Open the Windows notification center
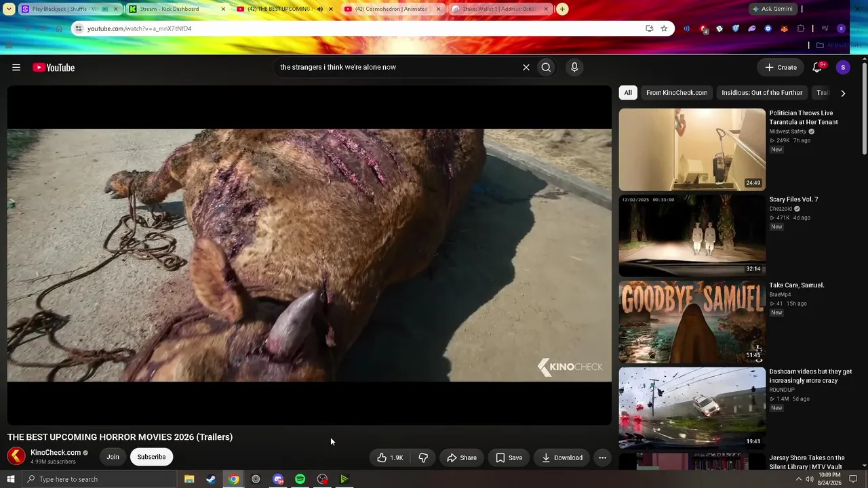This screenshot has height=488, width=868. (853, 479)
